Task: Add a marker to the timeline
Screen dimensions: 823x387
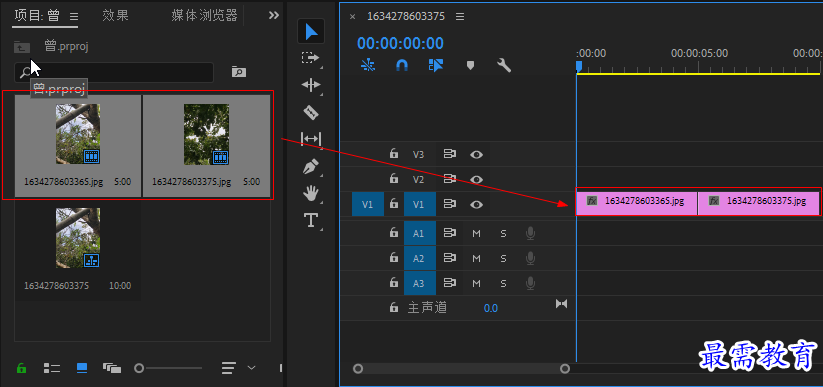Action: tap(470, 65)
